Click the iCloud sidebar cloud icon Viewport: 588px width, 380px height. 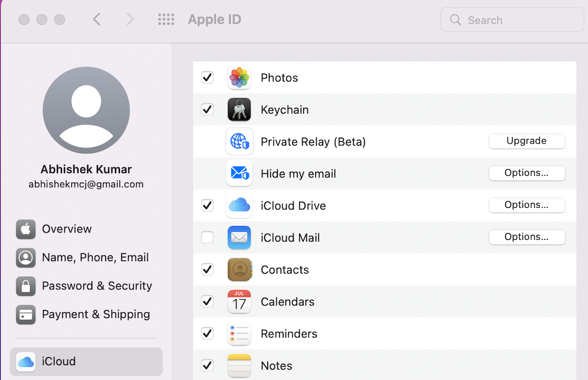(x=26, y=362)
